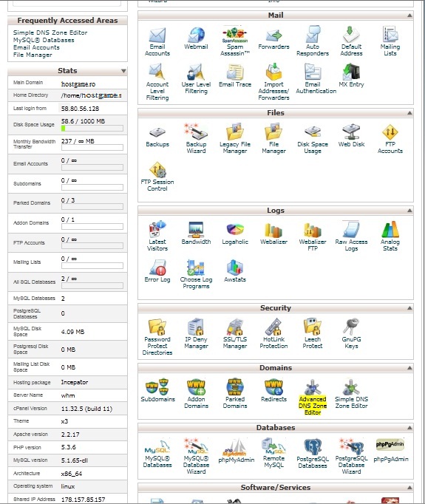Toggle the Stats panel arrow
The width and height of the screenshot is (425, 504).
tap(123, 71)
